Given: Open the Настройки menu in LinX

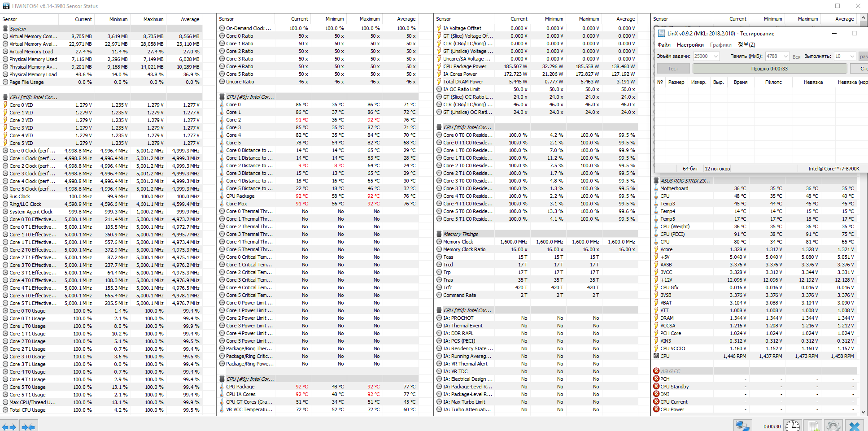Looking at the screenshot, I should coord(690,45).
